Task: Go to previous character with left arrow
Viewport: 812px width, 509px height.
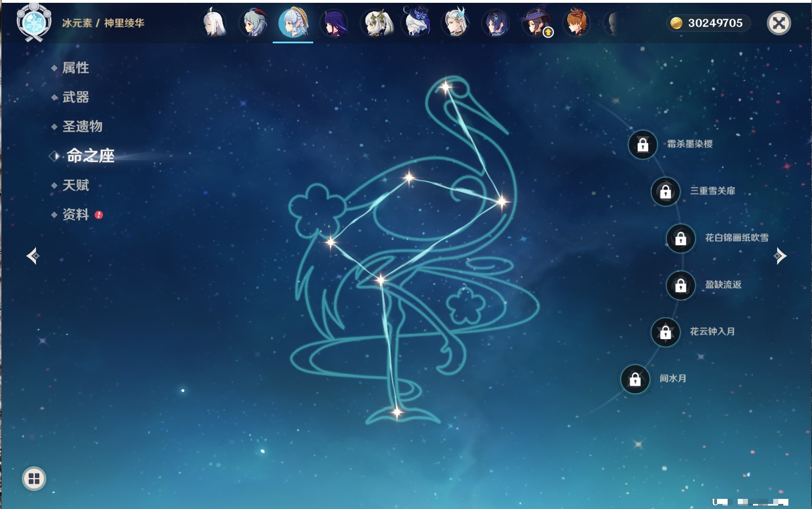Action: 33,256
